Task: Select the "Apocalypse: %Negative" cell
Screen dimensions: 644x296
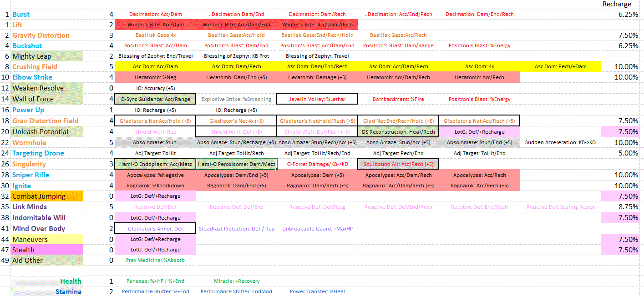Action: (x=155, y=175)
